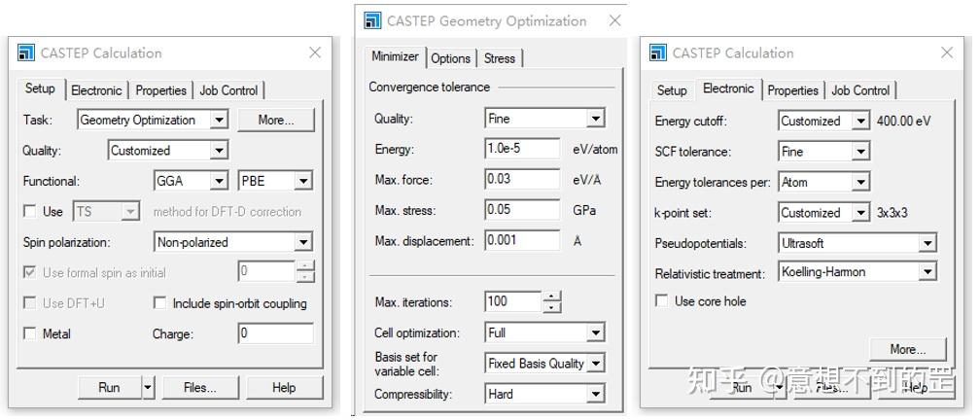Click the More... button beside Task

pyautogui.click(x=276, y=120)
